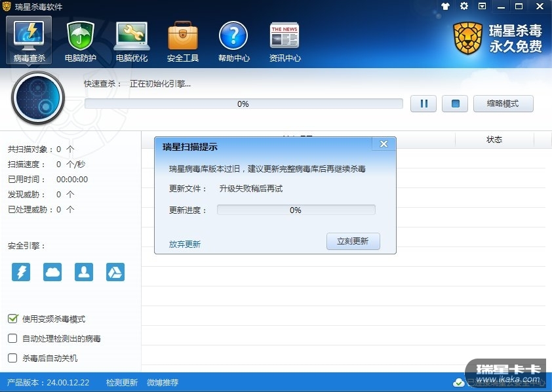Click the person security engine icon

(84, 272)
